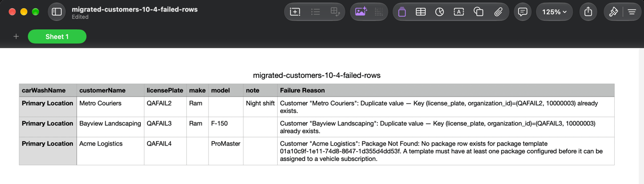Select Primary Location in the Bayview Landscaping row
The height and width of the screenshot is (184, 644).
48,127
